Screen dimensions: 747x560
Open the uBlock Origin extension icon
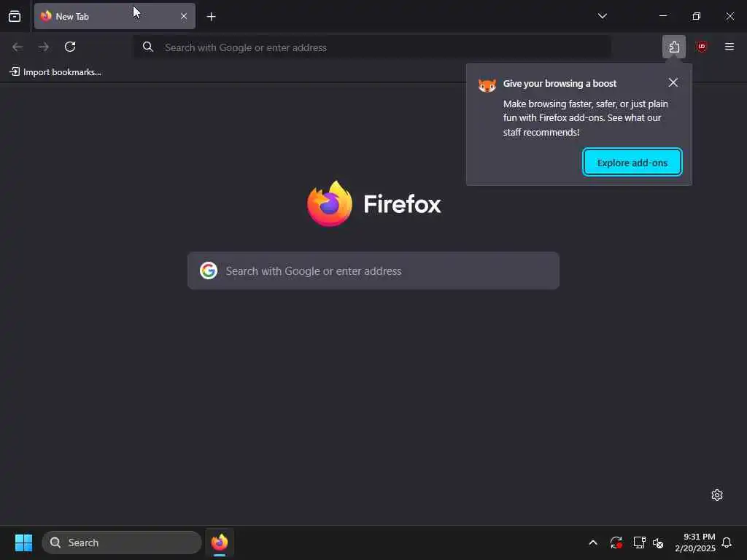point(701,47)
